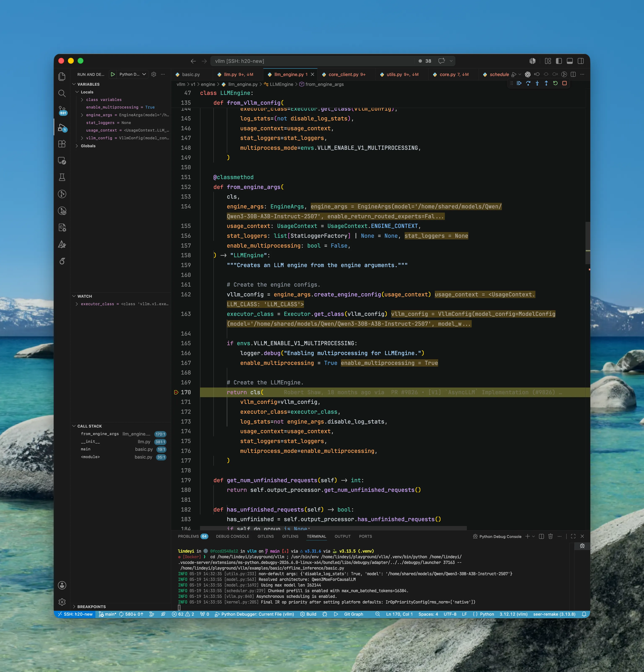Open Manage gear in activity bar

click(x=62, y=602)
